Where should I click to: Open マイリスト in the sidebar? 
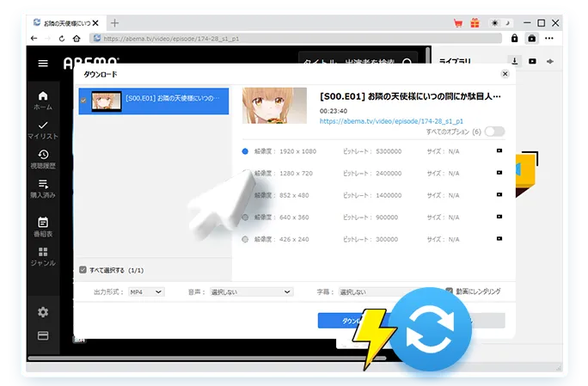(x=43, y=130)
